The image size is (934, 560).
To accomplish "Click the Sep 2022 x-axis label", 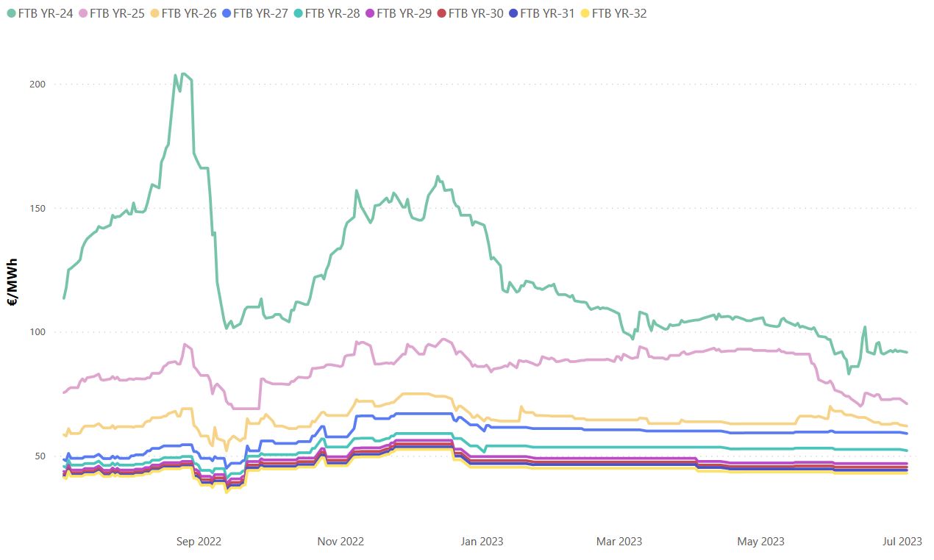I will 199,542.
